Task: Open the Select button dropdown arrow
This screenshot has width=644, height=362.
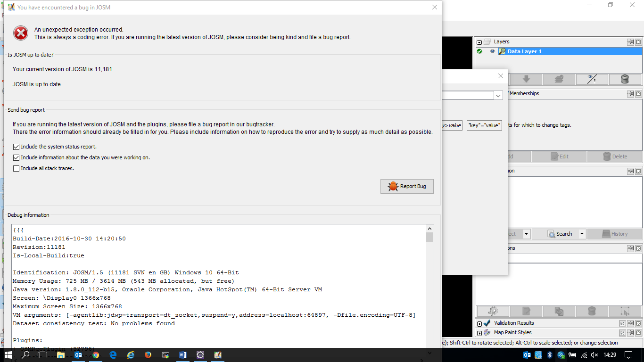Action: [x=527, y=234]
